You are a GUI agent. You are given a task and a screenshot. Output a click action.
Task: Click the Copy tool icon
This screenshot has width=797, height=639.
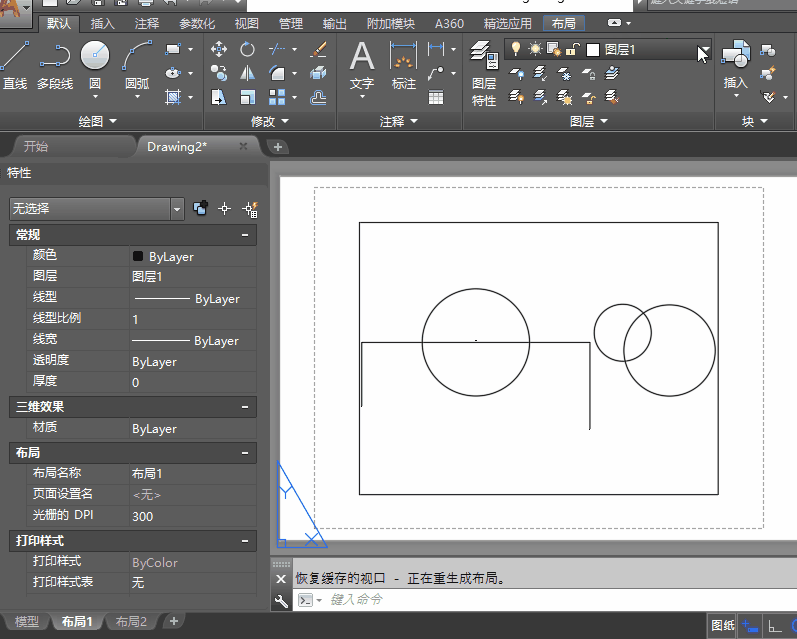coord(219,73)
